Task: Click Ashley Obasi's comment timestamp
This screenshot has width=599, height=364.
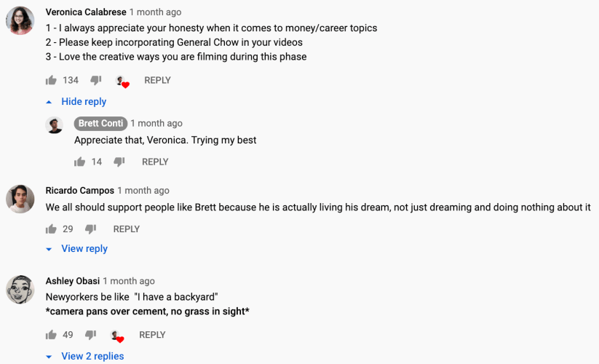Action: click(129, 281)
